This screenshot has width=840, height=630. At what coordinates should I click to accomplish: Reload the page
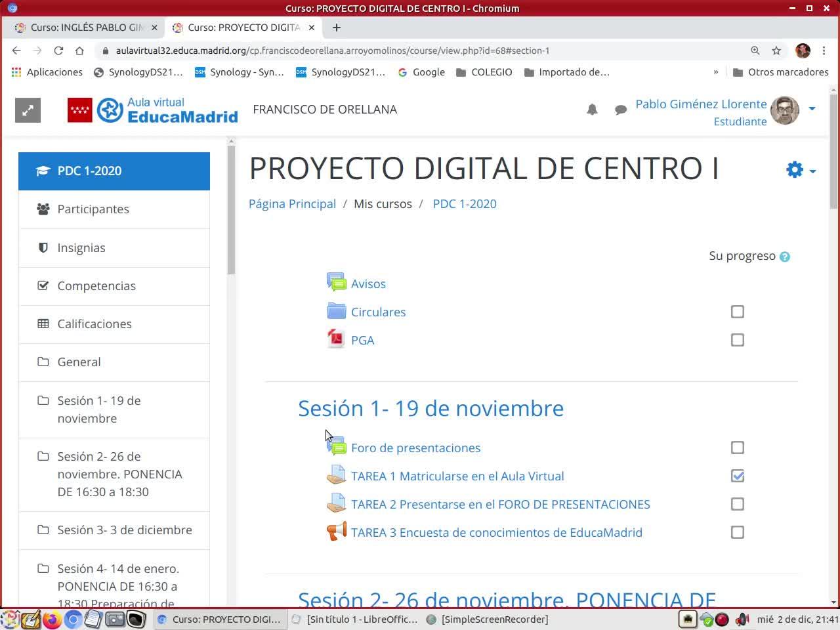click(x=58, y=51)
